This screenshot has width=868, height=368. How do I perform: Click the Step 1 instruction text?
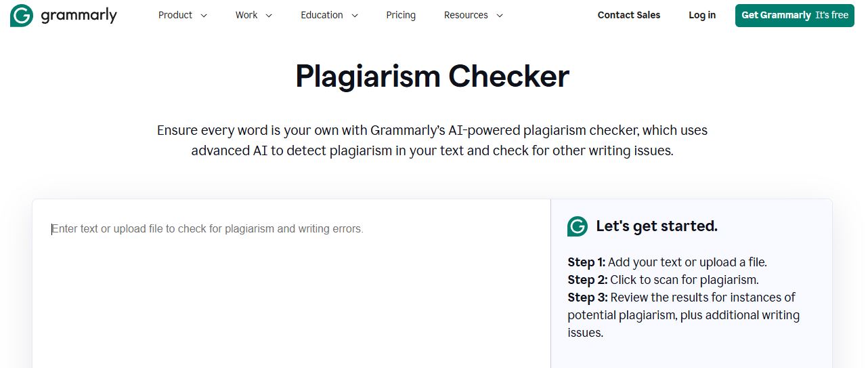667,262
